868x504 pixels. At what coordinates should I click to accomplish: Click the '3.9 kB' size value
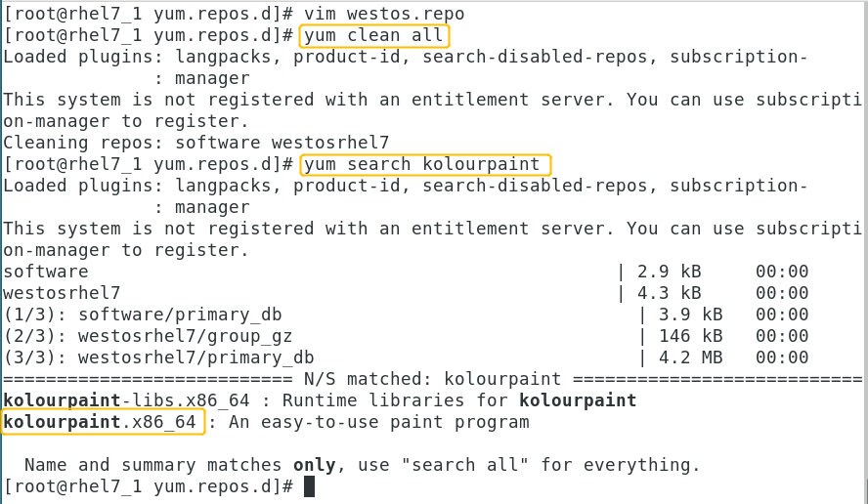tap(690, 315)
